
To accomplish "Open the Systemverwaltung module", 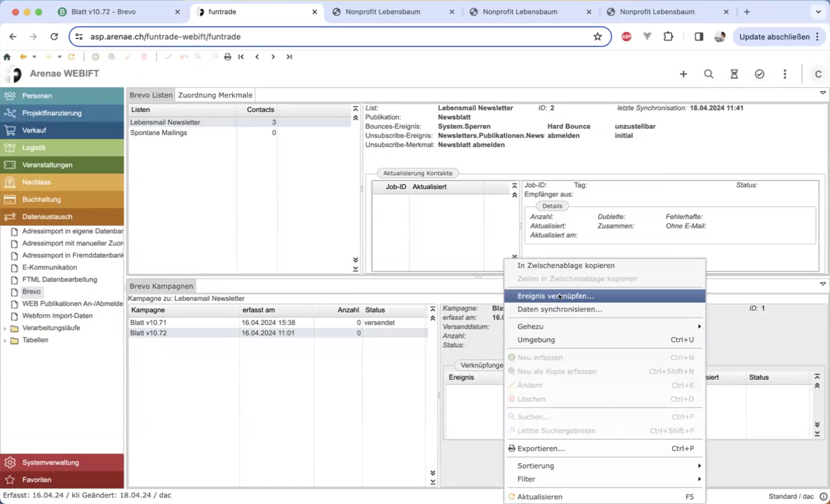I will 50,462.
